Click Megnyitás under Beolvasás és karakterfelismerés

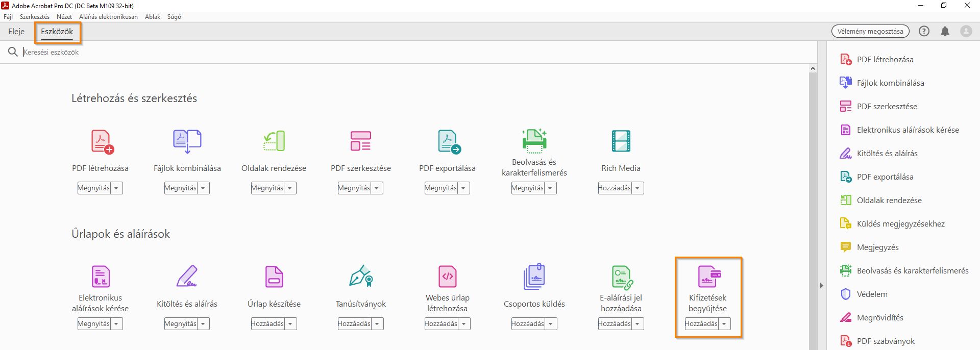(528, 188)
